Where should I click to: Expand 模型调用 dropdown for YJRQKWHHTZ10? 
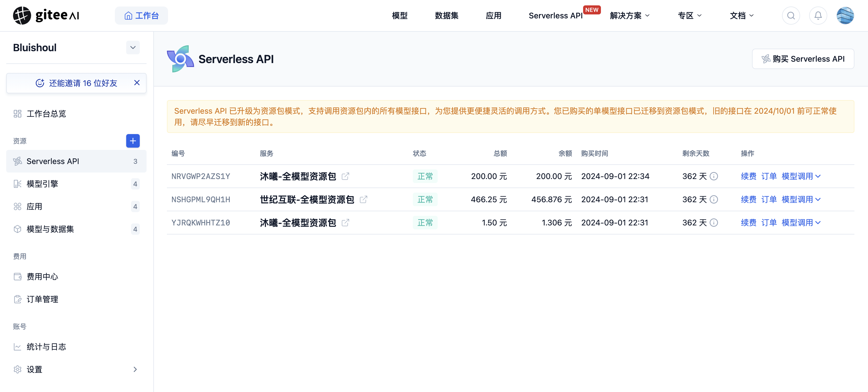tap(801, 223)
